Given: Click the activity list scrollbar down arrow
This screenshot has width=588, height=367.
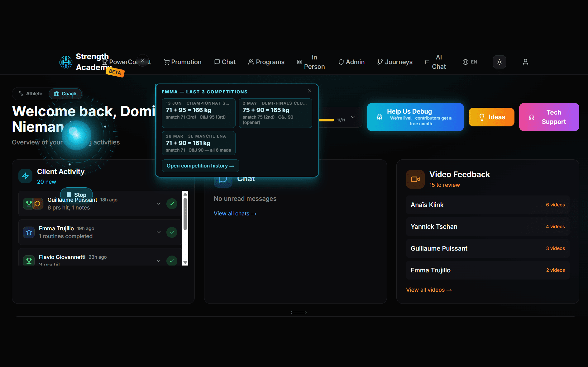Looking at the screenshot, I should click(185, 262).
